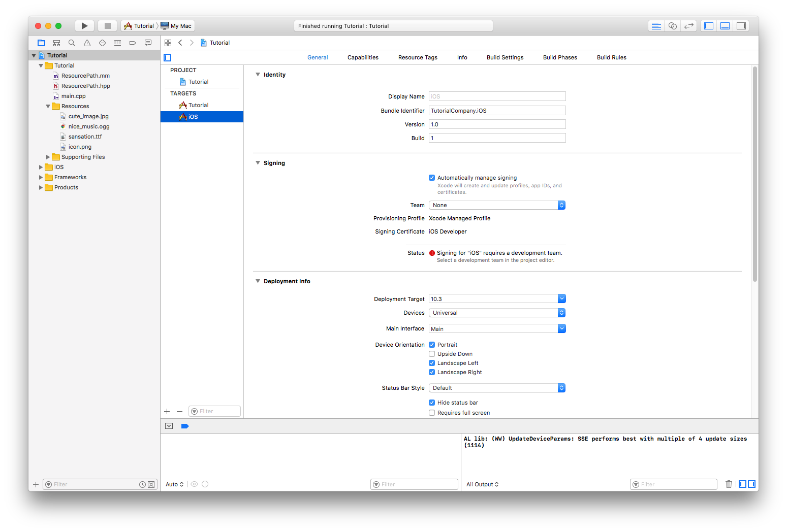Screen dimensions: 787x532
Task: Uncheck Hide status bar
Action: [x=432, y=402]
